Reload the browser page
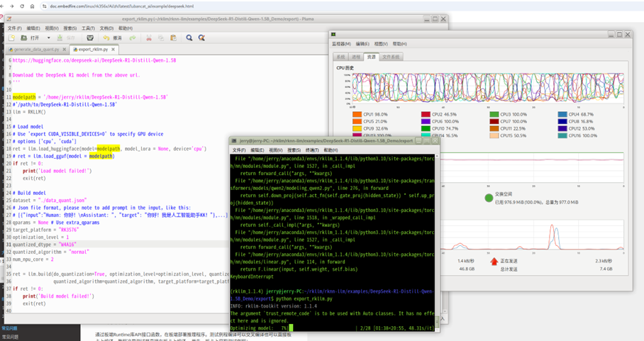 click(x=22, y=6)
